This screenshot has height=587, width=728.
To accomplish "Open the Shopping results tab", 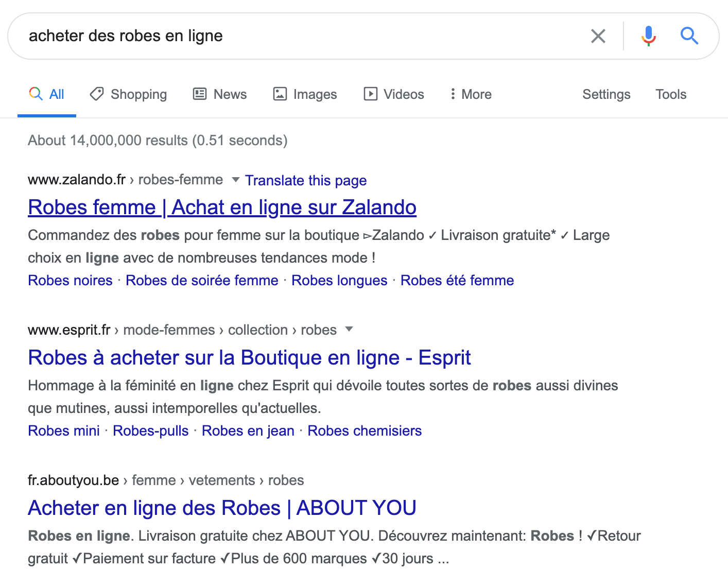I will 128,94.
